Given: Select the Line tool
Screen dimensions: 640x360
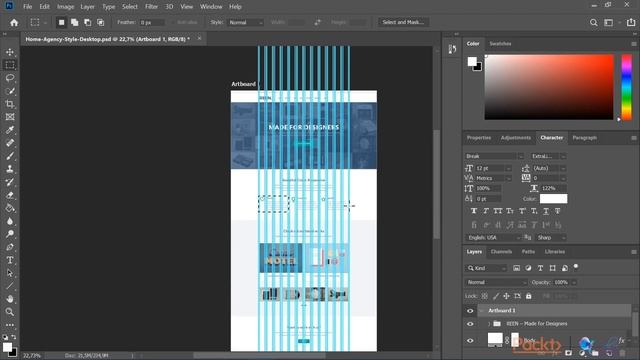Looking at the screenshot, I should pyautogui.click(x=10, y=286).
